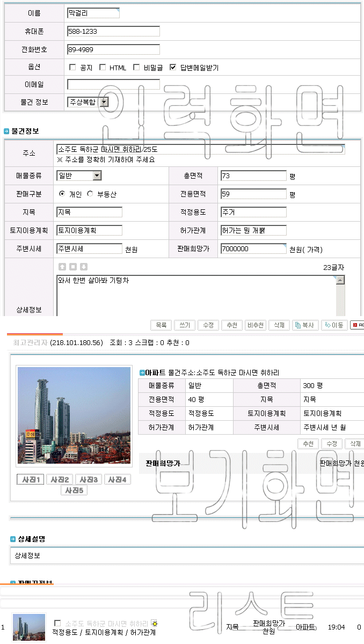Open the 매물종류 일반 dropdown
The width and height of the screenshot is (364, 644).
[79, 175]
